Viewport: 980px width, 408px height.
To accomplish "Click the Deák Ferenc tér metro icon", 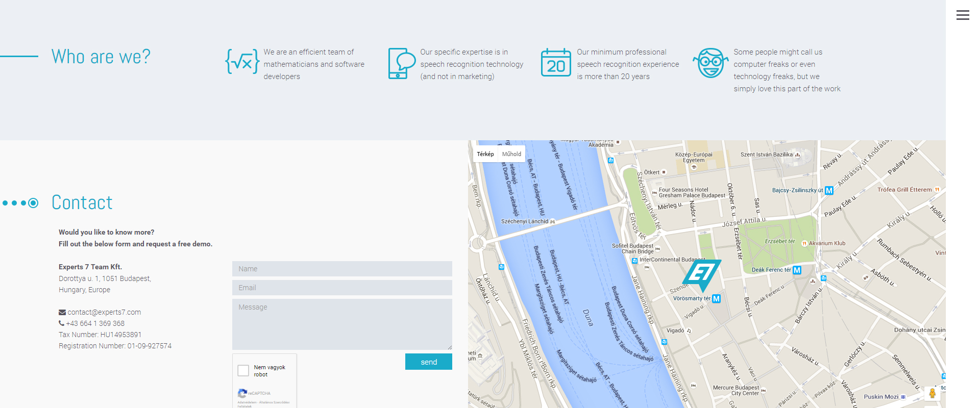I will click(797, 270).
